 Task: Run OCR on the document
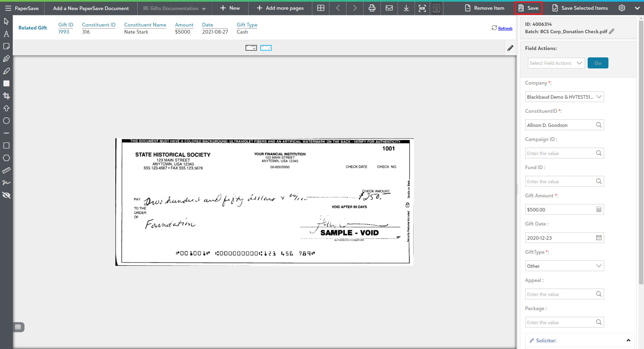pos(422,8)
